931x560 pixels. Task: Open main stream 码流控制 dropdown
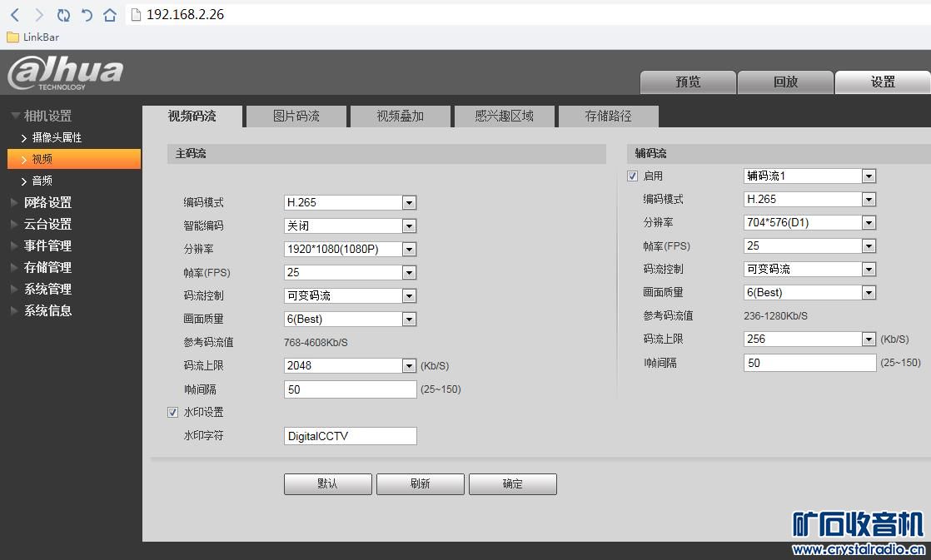[x=351, y=295]
